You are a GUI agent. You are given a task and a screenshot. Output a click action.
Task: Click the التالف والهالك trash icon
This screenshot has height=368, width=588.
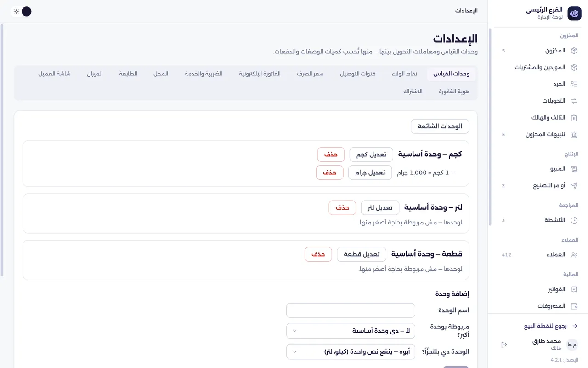[574, 118]
